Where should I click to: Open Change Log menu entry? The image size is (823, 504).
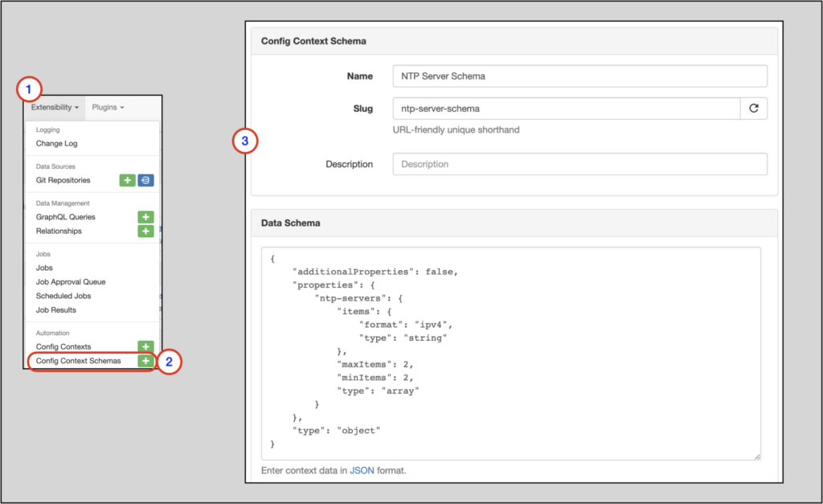(57, 143)
